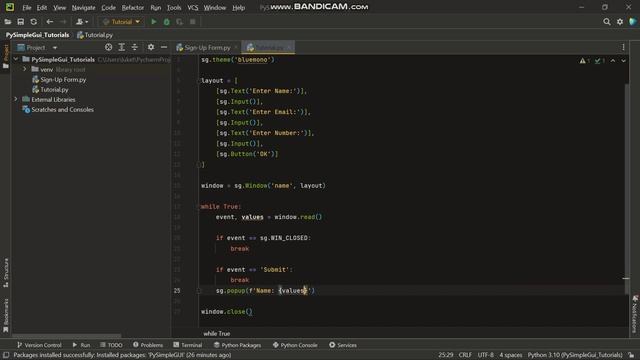
Task: Click the Stop square icon in toolbar
Action: pos(193,22)
